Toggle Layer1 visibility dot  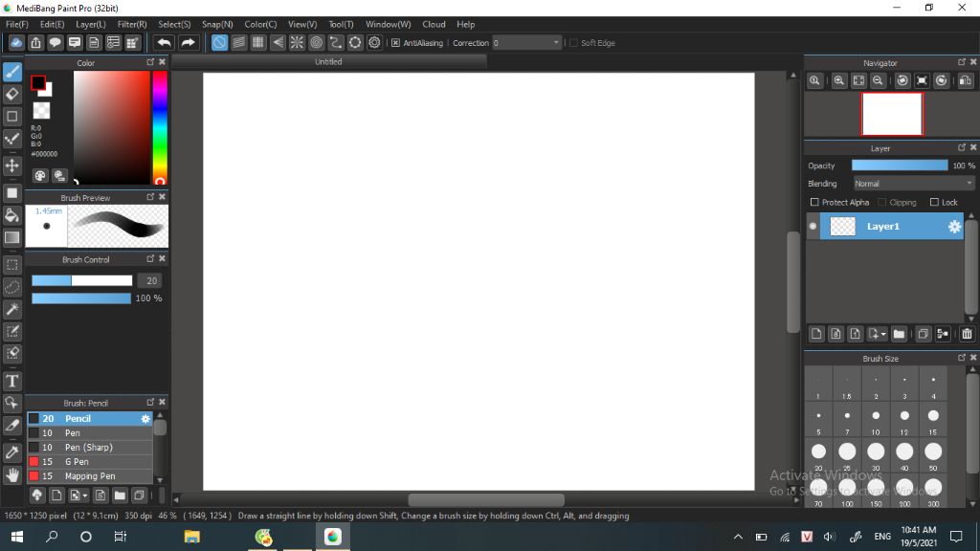pos(813,226)
